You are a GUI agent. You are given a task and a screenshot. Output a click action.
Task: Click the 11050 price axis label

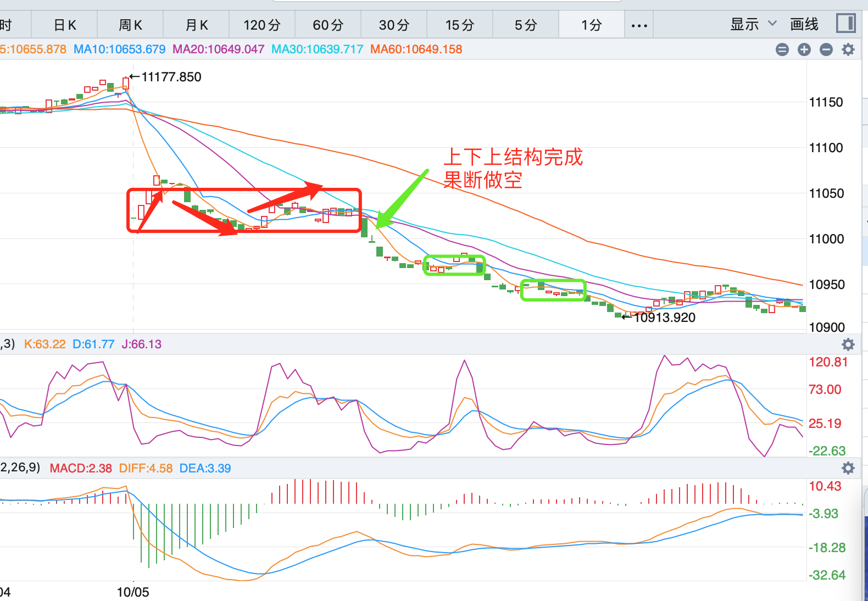coord(826,193)
